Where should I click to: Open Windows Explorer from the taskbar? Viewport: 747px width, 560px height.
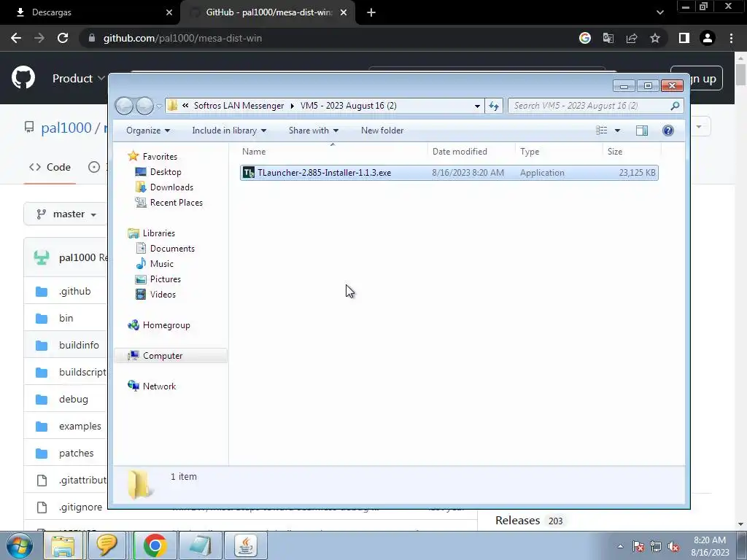pyautogui.click(x=63, y=545)
